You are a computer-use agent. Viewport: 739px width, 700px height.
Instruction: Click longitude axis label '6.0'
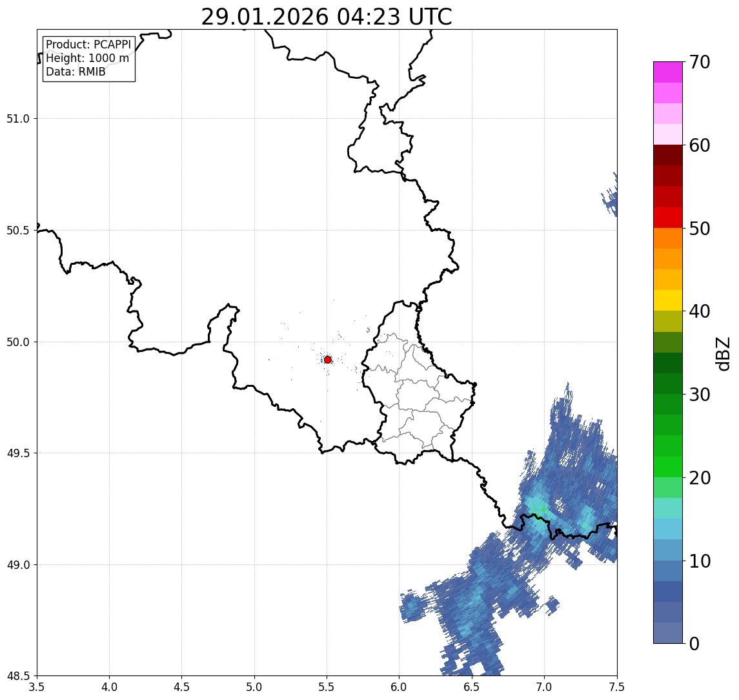[x=400, y=687]
